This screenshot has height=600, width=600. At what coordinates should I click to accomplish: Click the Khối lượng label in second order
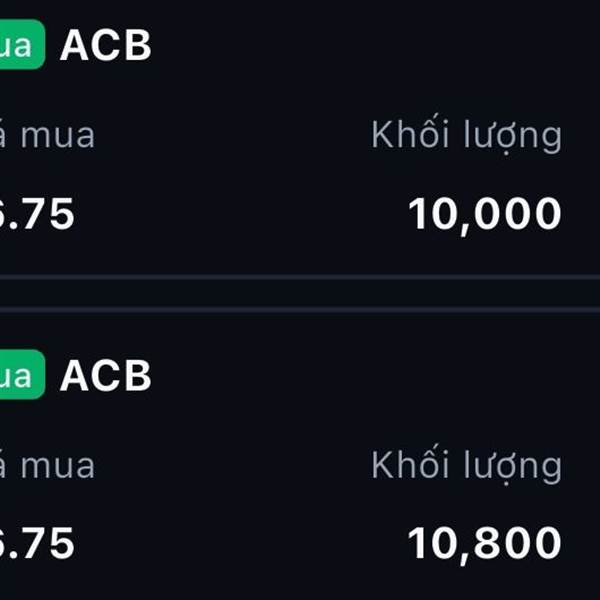click(x=466, y=465)
